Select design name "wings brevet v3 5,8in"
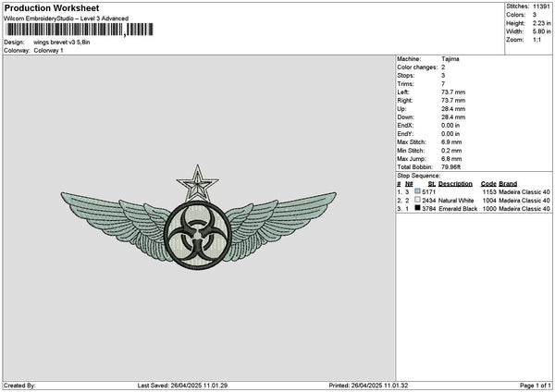 [62, 43]
